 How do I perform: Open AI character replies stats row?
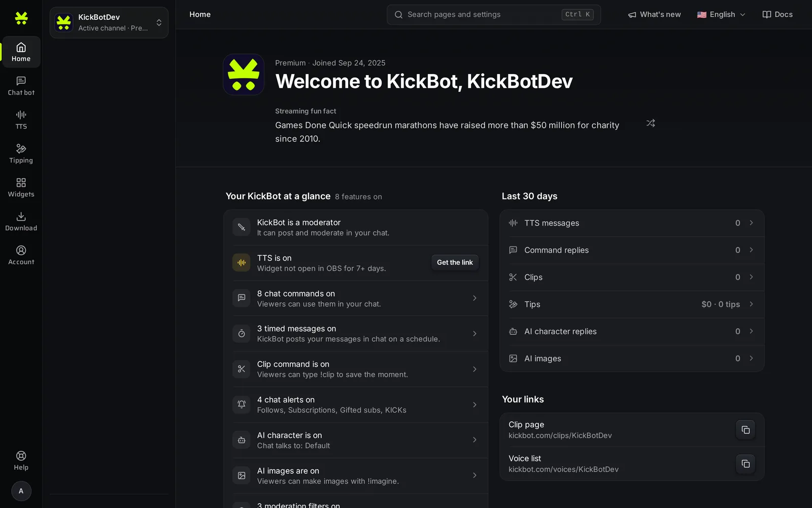click(x=632, y=331)
